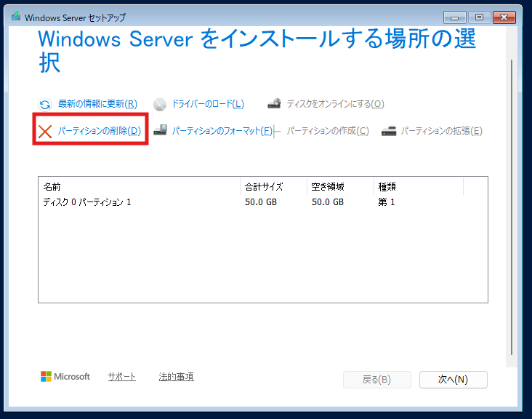
Task: Choose パーティションのフォーマット(F) link
Action: click(222, 131)
